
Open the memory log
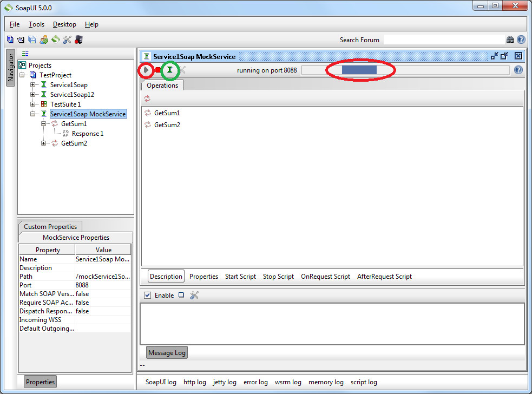[326, 382]
